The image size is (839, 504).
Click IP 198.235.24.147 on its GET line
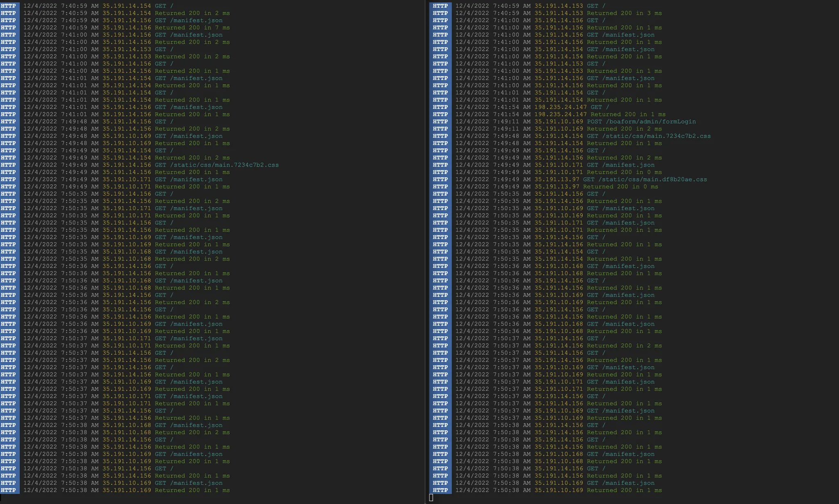tap(560, 107)
